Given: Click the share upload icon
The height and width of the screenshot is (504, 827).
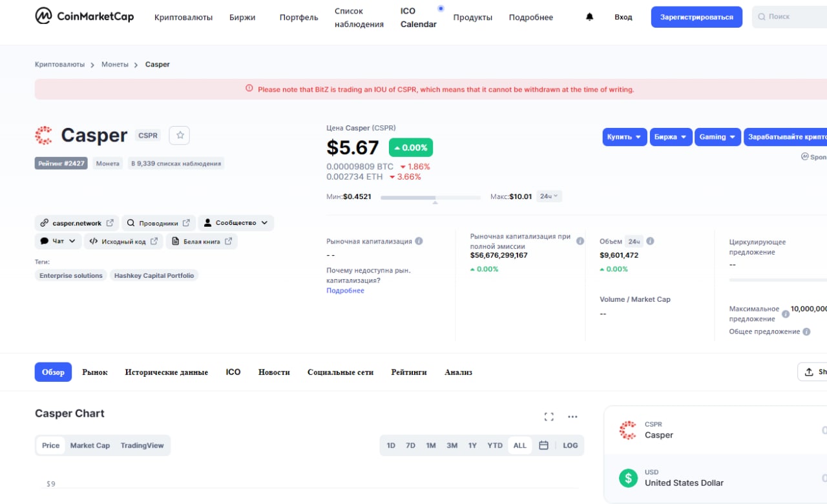Looking at the screenshot, I should [x=808, y=372].
